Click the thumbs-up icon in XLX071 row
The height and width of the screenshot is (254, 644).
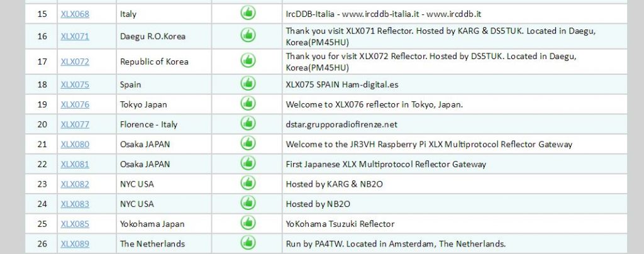pos(248,35)
